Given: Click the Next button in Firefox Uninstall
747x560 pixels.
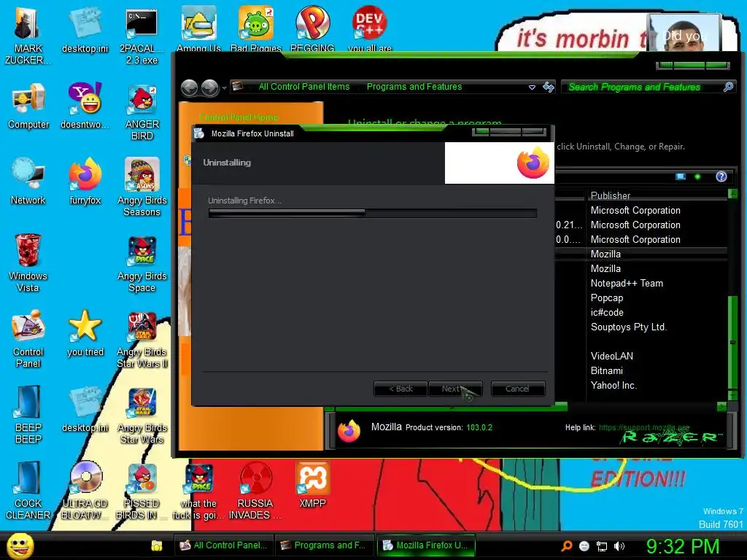Looking at the screenshot, I should pos(455,389).
